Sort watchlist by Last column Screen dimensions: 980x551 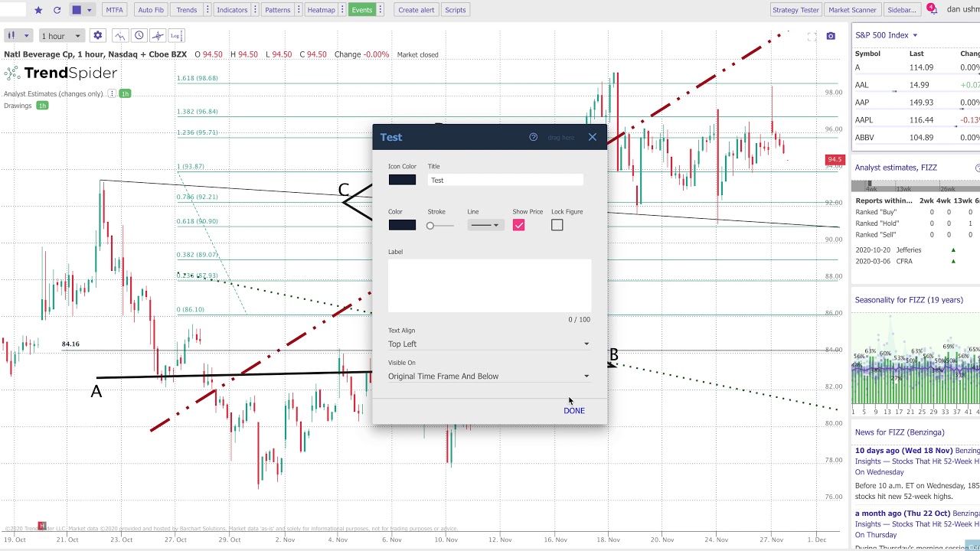[x=916, y=54]
